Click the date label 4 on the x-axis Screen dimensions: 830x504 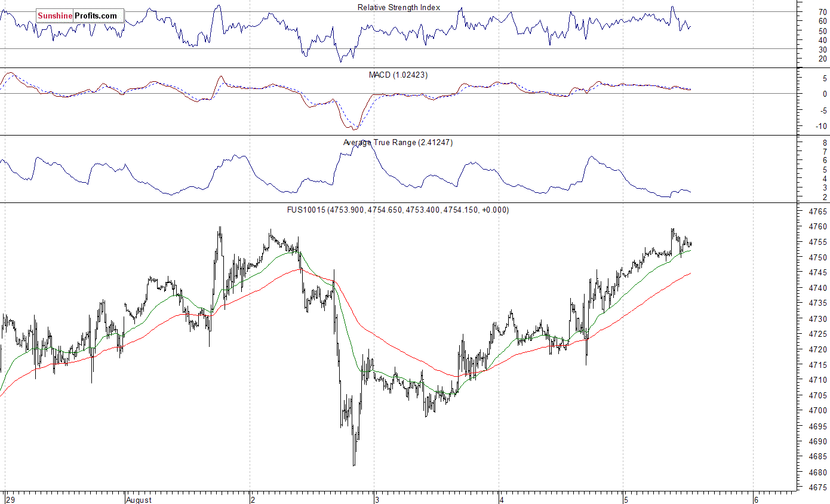(502, 499)
